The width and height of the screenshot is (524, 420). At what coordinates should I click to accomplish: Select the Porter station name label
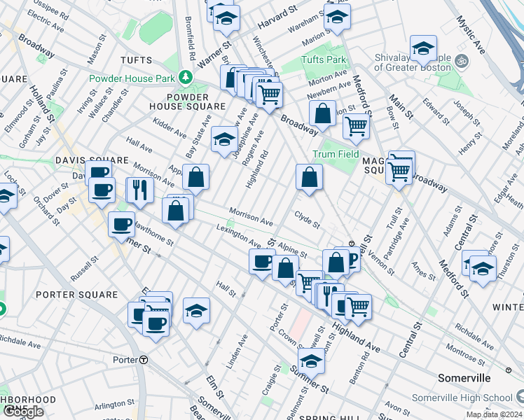click(x=125, y=360)
